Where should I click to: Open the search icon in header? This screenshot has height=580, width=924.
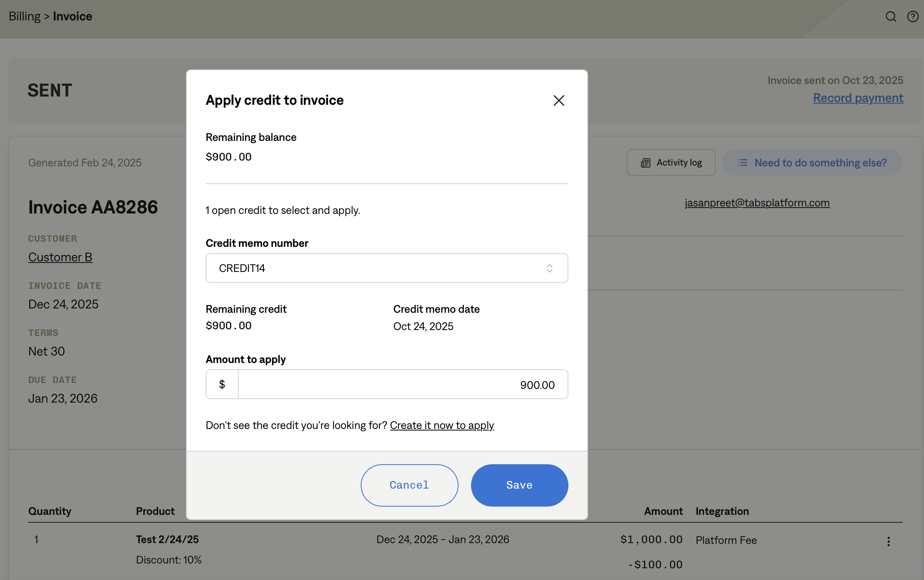pyautogui.click(x=891, y=16)
